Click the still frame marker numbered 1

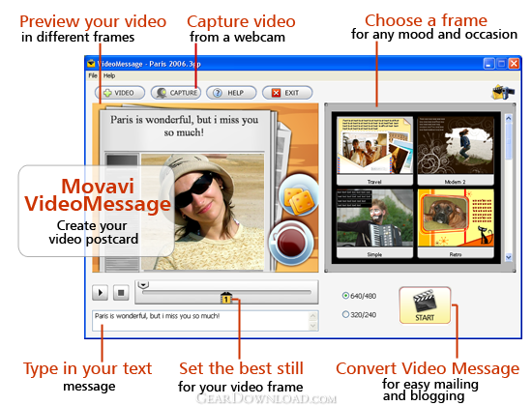[225, 298]
